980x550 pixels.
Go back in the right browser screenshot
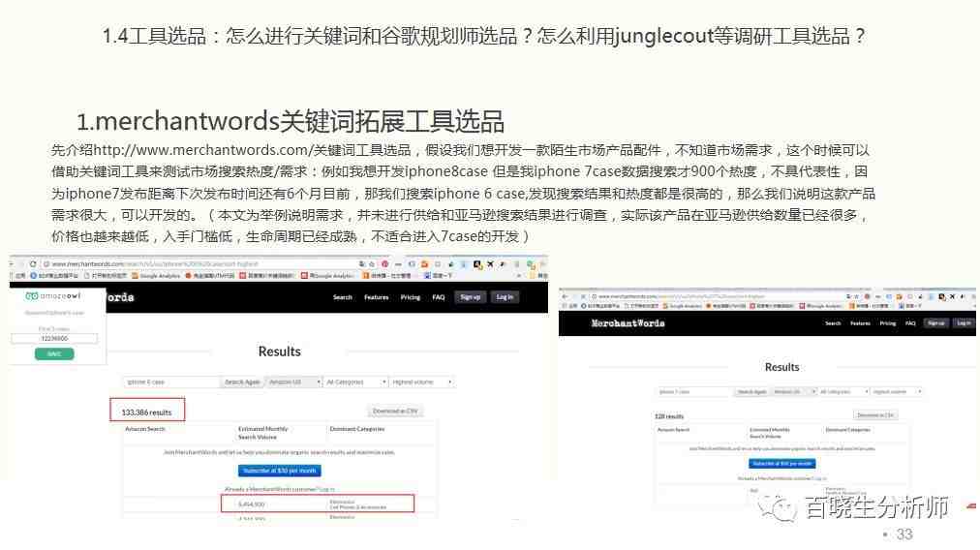pos(565,296)
